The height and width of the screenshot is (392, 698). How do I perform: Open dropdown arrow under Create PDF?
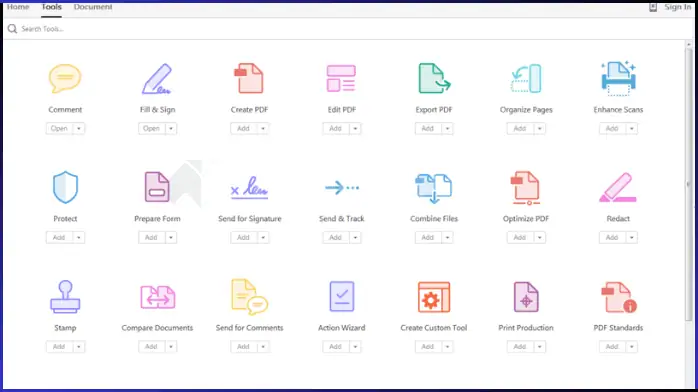pyautogui.click(x=263, y=129)
